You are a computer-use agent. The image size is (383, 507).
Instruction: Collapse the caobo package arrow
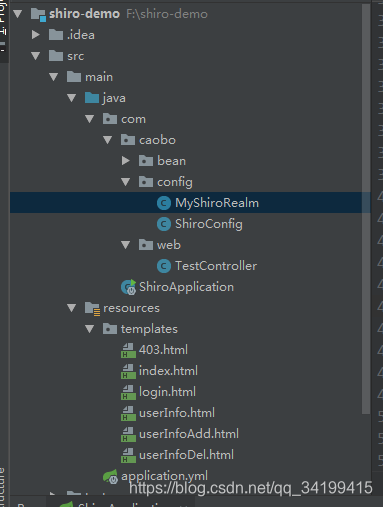[x=108, y=140]
